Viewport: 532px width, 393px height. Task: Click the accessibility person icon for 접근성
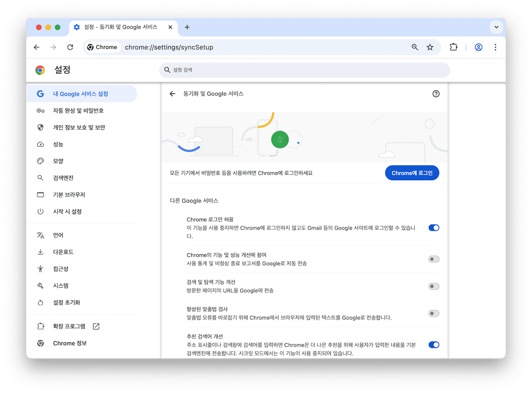[x=40, y=269]
